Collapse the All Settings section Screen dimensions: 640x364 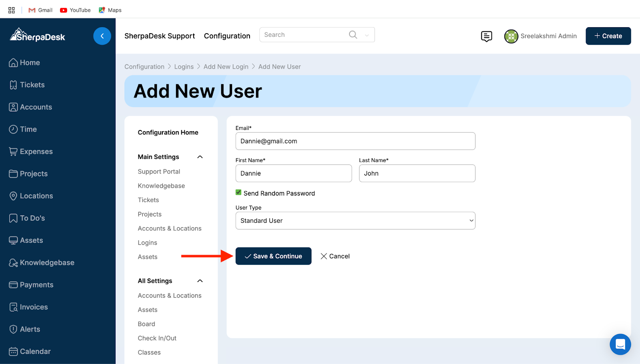pos(200,281)
